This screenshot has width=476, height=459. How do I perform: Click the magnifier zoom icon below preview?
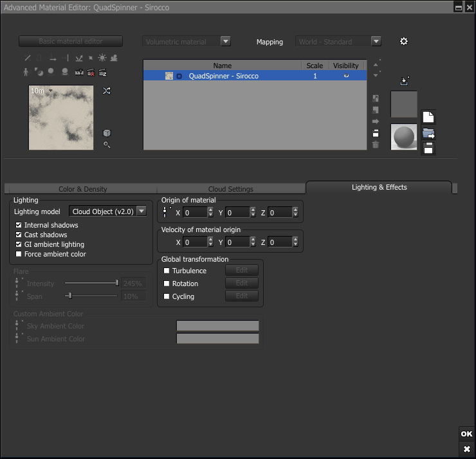(107, 145)
